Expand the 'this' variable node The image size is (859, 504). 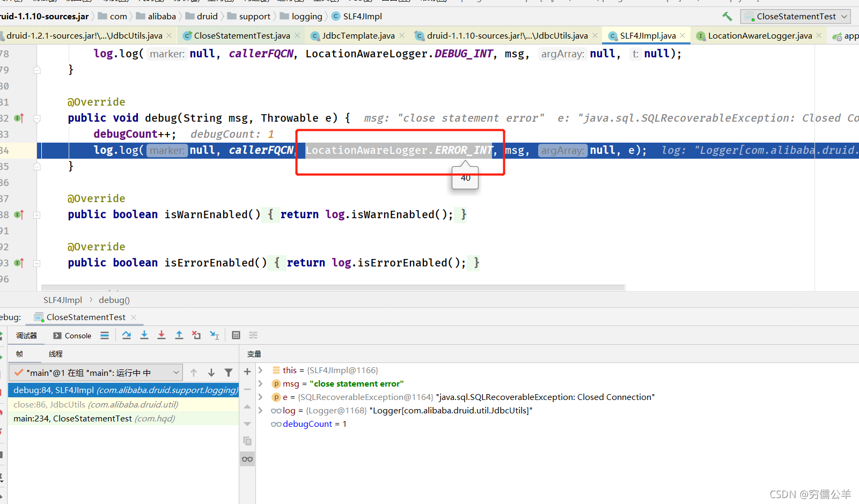[260, 370]
